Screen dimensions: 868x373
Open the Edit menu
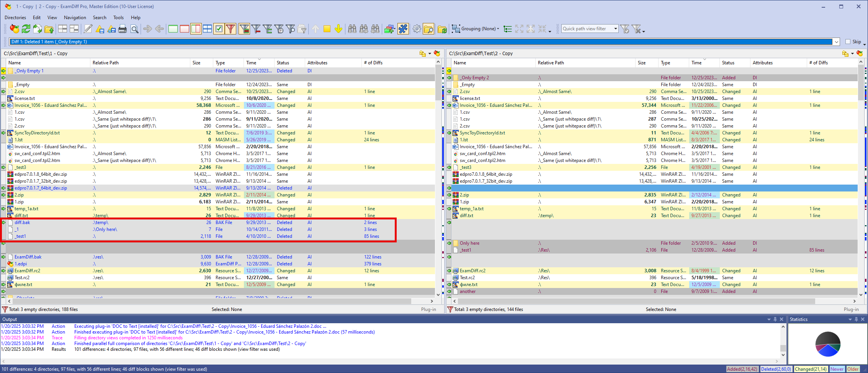(x=37, y=18)
